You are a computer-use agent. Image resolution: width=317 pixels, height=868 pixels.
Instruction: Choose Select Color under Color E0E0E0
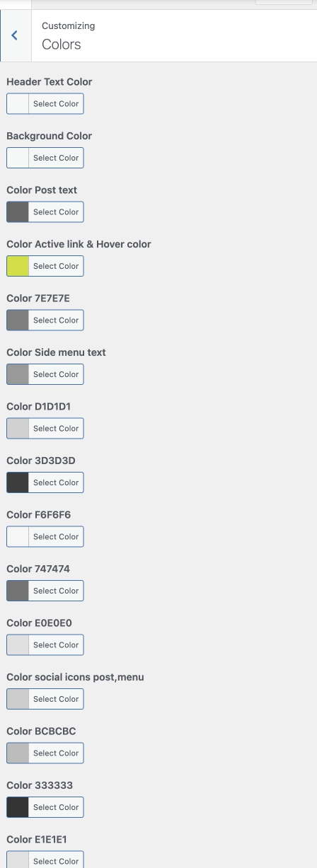(x=56, y=645)
